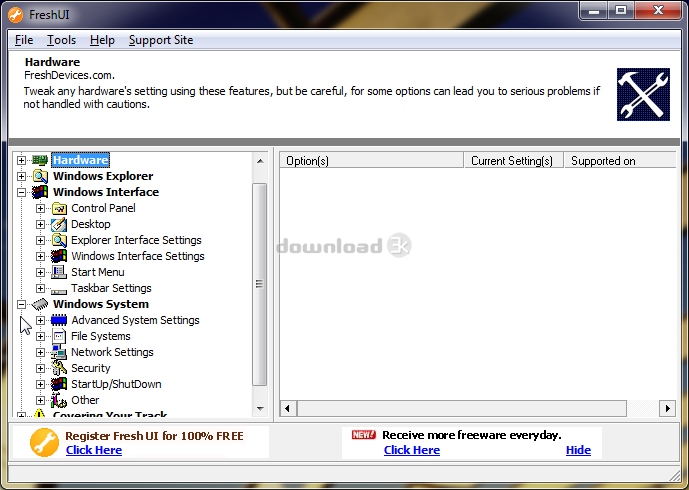689x490 pixels.
Task: Click the Windows Interface flag icon
Action: 40,192
